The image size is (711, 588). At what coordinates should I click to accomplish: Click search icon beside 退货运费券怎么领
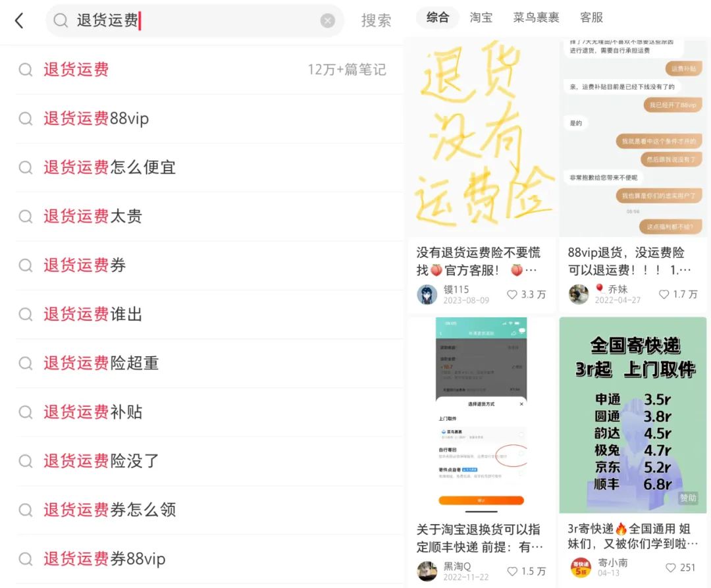coord(26,510)
